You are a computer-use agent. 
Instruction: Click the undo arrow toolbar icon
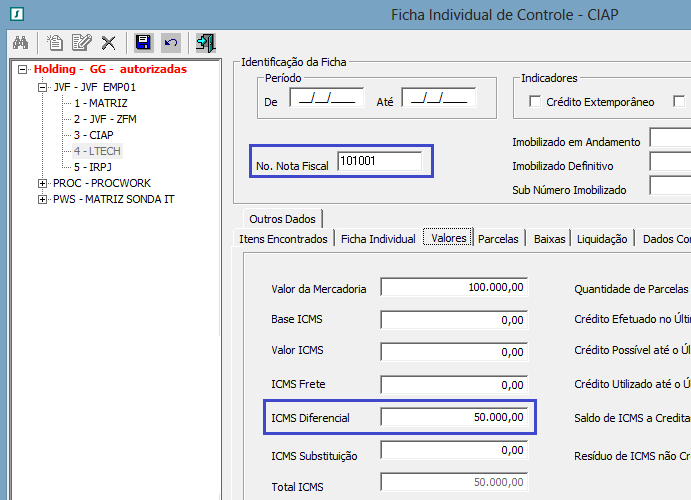[171, 42]
